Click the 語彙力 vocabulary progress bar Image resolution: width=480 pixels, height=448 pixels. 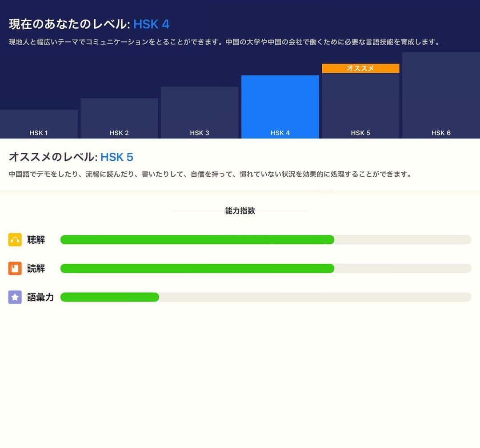point(266,297)
